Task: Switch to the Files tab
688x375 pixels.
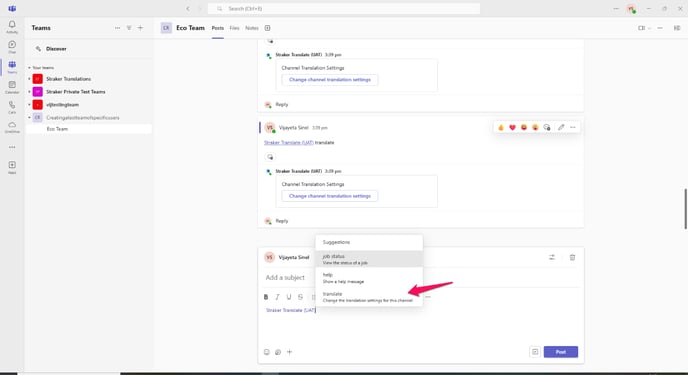Action: 235,28
